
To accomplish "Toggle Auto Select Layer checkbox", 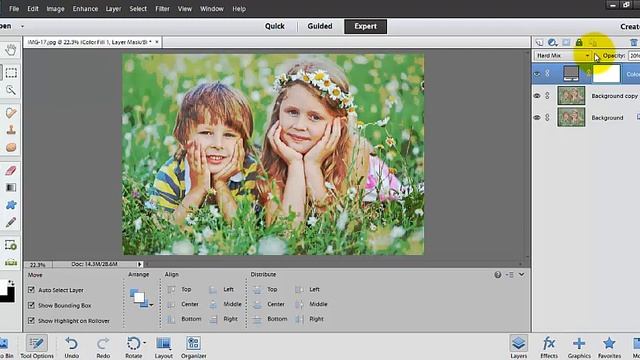I will click(31, 290).
